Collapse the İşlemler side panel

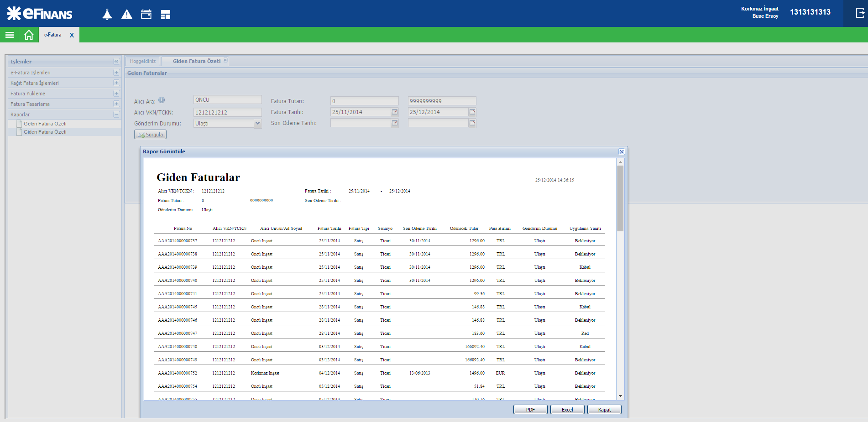[x=116, y=61]
